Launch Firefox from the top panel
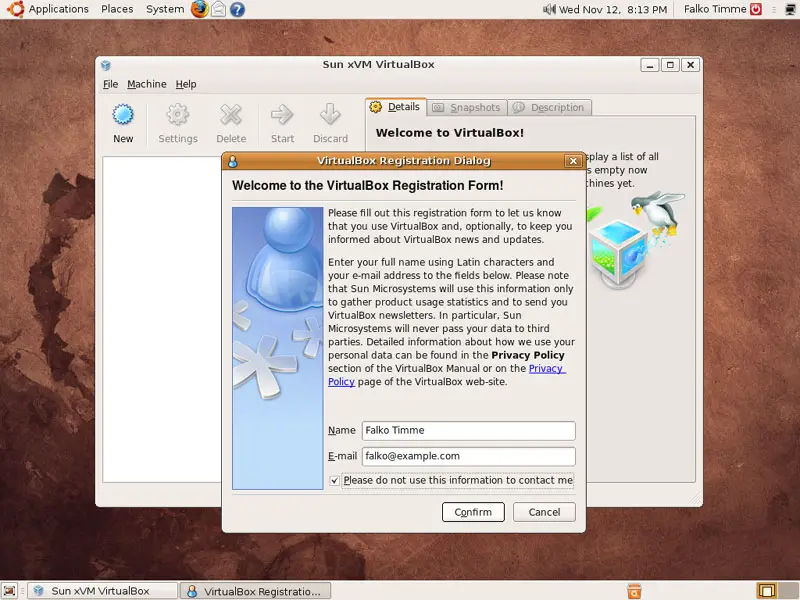 coord(199,9)
